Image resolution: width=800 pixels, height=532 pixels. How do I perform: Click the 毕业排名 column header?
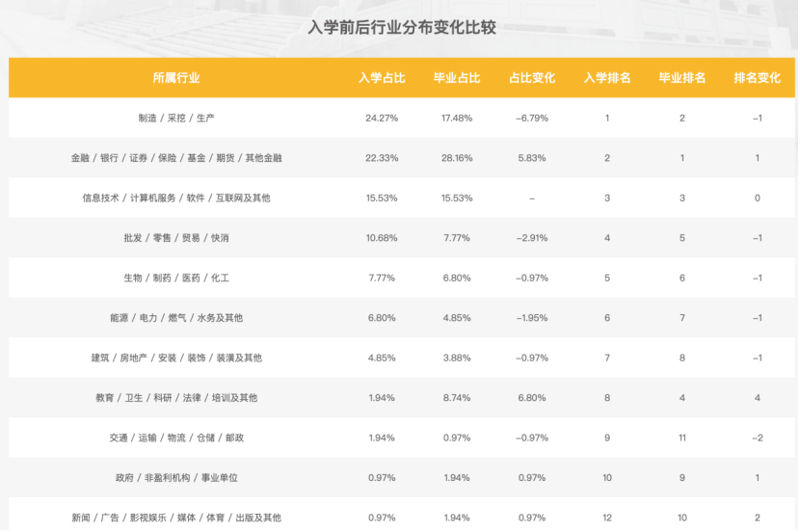tap(682, 78)
